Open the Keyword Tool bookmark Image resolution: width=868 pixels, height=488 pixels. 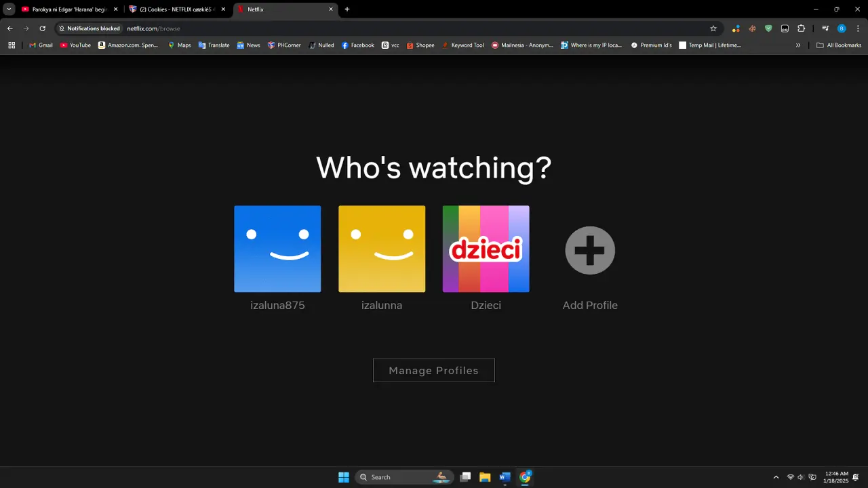coord(463,45)
